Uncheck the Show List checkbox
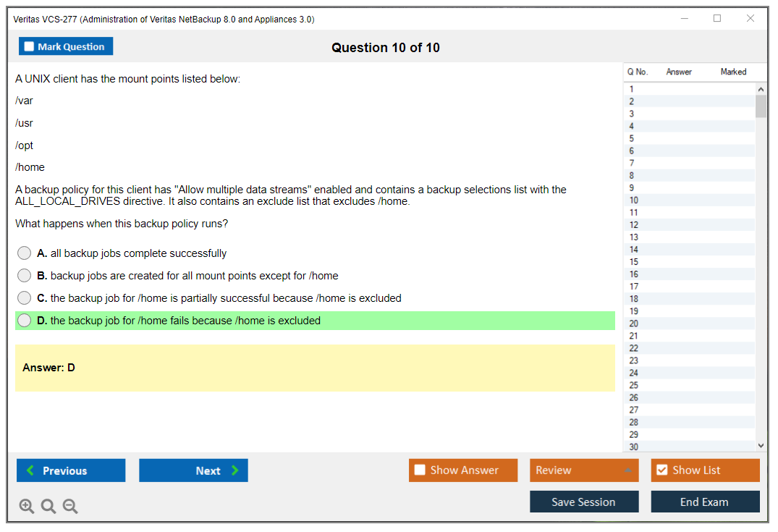 point(661,470)
